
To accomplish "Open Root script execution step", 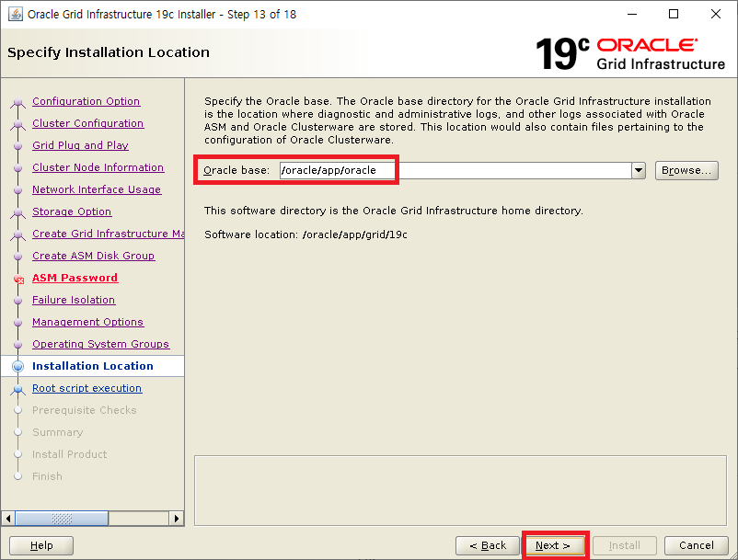I will coord(87,388).
